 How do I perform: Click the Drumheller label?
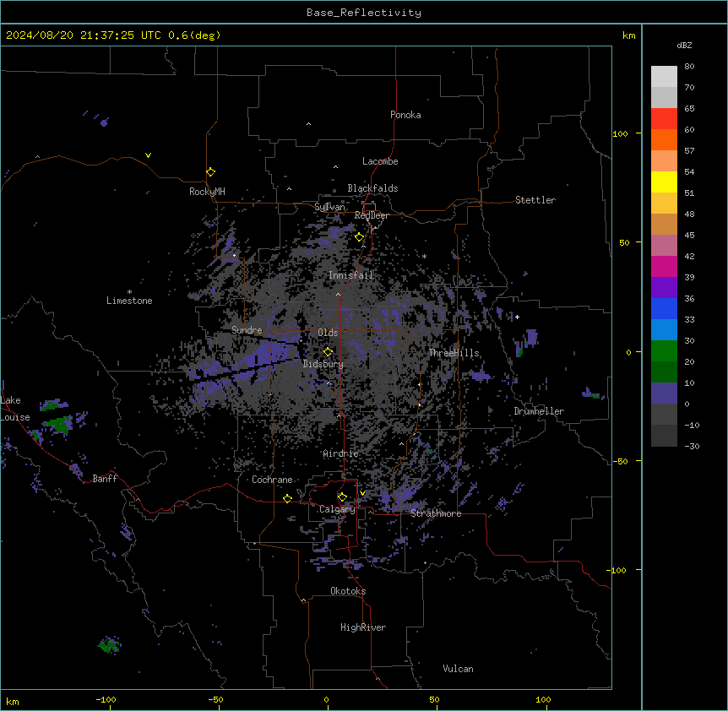pyautogui.click(x=539, y=411)
